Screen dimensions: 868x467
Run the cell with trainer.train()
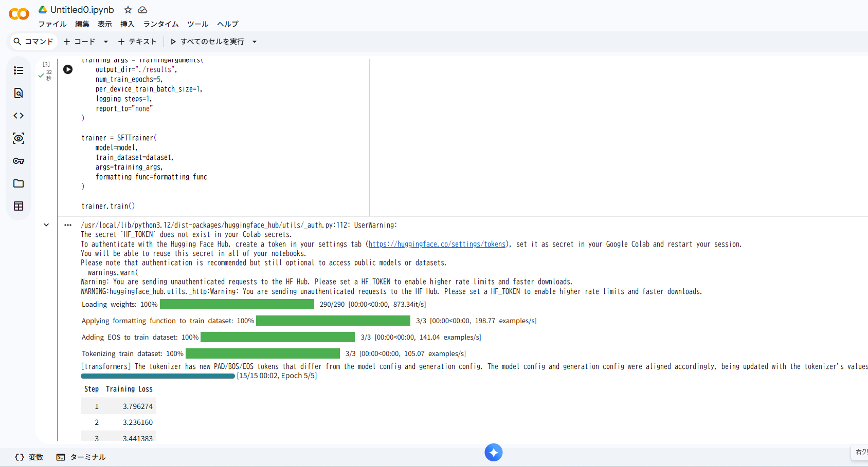[x=68, y=69]
